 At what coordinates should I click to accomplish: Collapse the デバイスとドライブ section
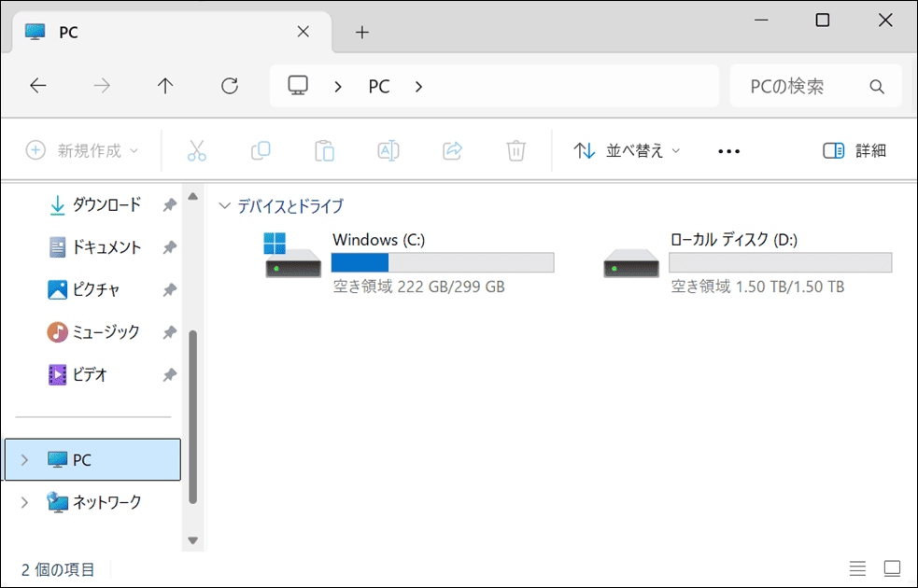[223, 205]
